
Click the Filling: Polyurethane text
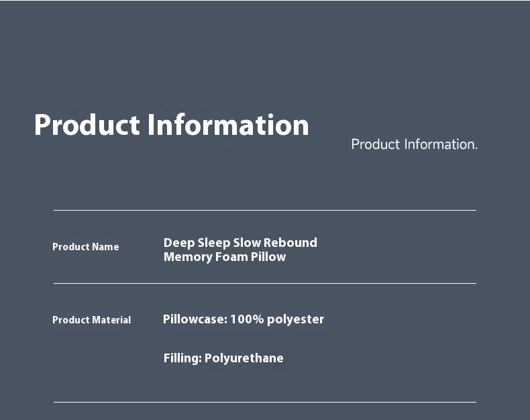point(223,358)
